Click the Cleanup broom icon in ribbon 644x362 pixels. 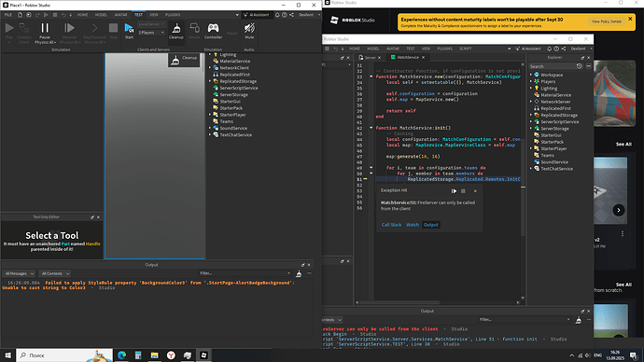pyautogui.click(x=176, y=31)
